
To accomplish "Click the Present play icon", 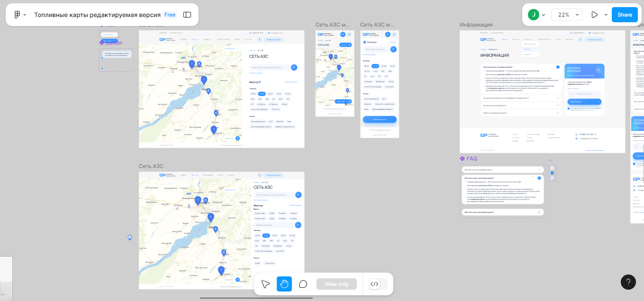I will point(594,15).
